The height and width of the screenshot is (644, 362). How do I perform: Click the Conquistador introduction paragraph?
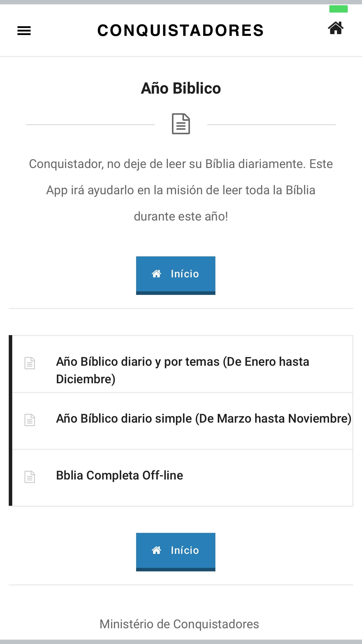pyautogui.click(x=181, y=190)
